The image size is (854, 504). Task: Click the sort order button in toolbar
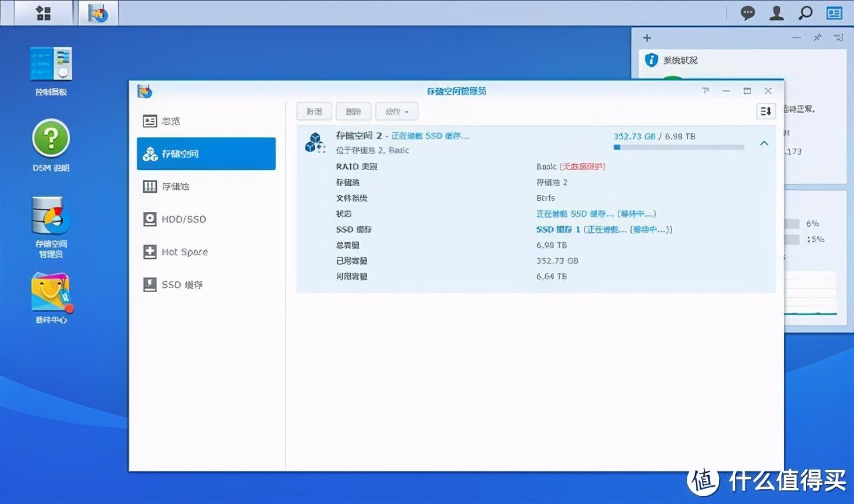coord(766,111)
